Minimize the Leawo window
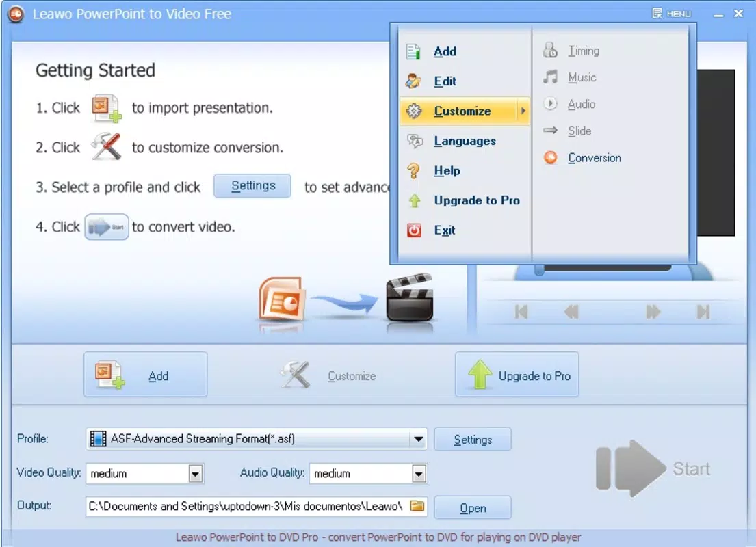 click(x=718, y=14)
